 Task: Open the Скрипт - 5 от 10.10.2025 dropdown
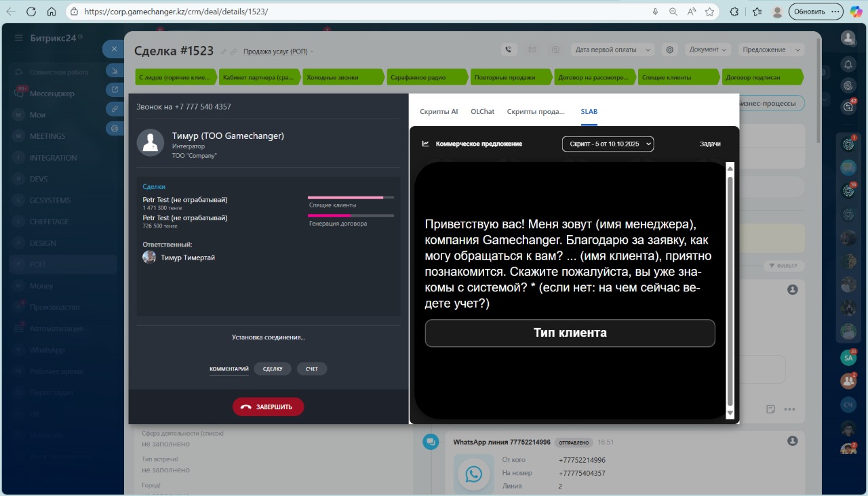tap(608, 144)
